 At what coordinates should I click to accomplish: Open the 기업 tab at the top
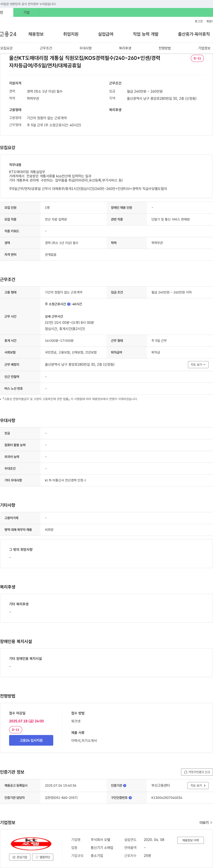27,12
